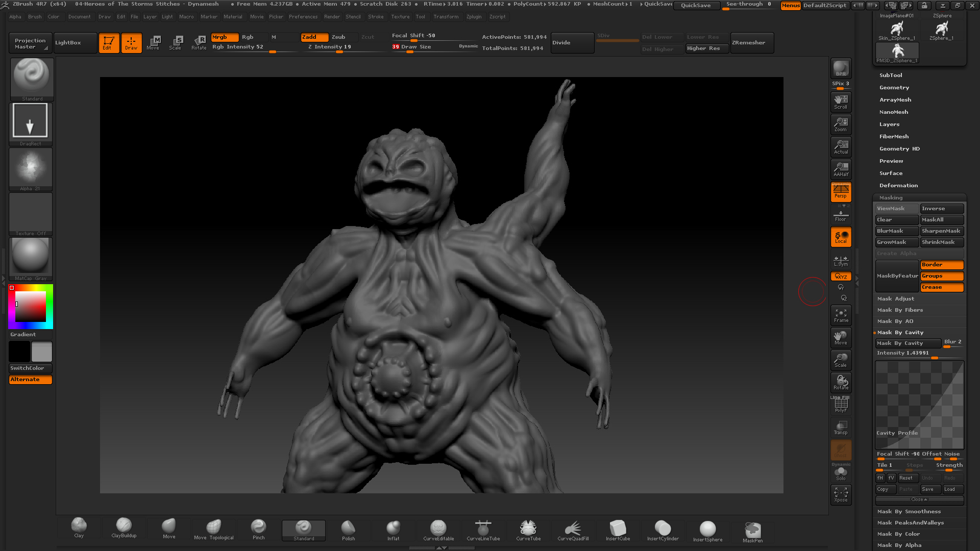
Task: Toggle Transp transparency mode
Action: coord(841,428)
